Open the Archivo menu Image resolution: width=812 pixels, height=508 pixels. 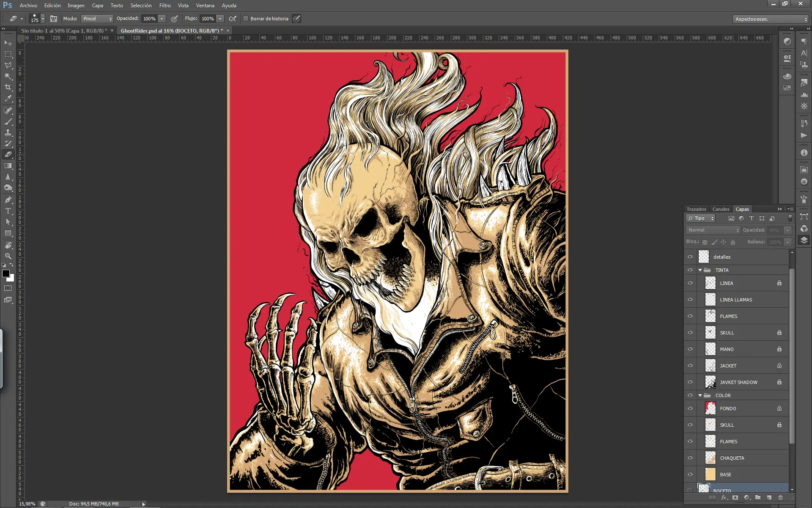[28, 6]
